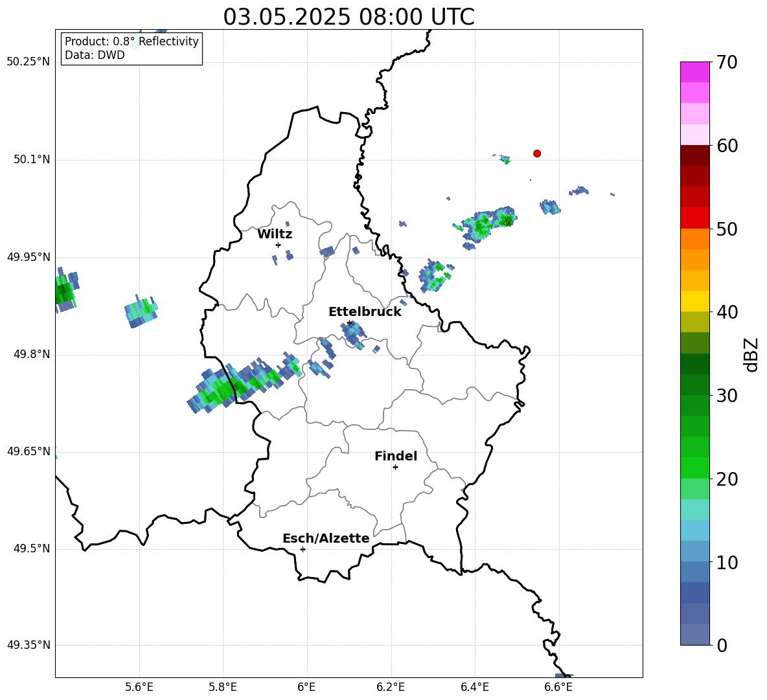Click the orange colorbar segment below 50
The height and width of the screenshot is (700, 767).
(x=694, y=238)
